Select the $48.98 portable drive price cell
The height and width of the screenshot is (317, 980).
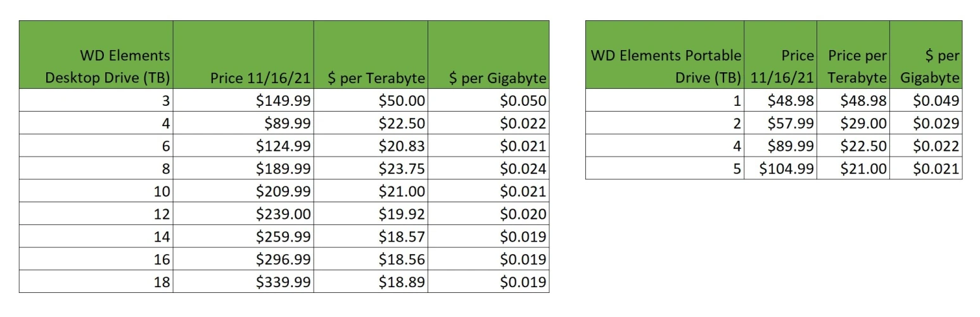coord(790,100)
